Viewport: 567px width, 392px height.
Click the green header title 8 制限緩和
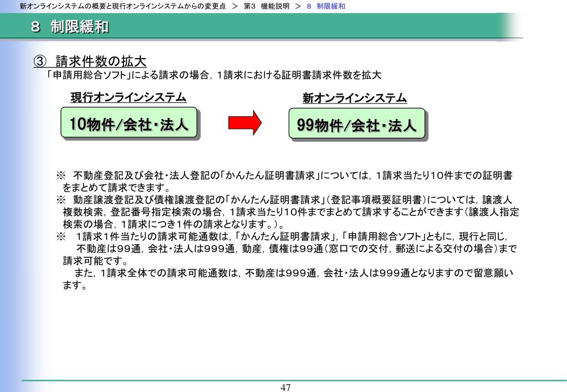click(x=70, y=27)
